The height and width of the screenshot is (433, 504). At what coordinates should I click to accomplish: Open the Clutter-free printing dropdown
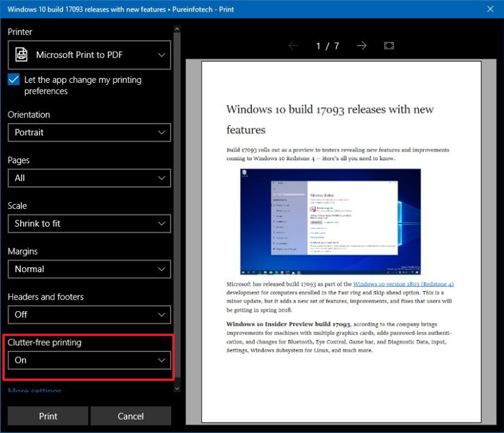(89, 360)
